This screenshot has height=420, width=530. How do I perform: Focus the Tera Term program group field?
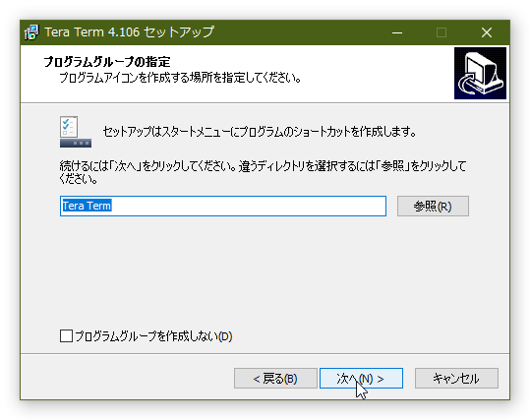point(223,206)
